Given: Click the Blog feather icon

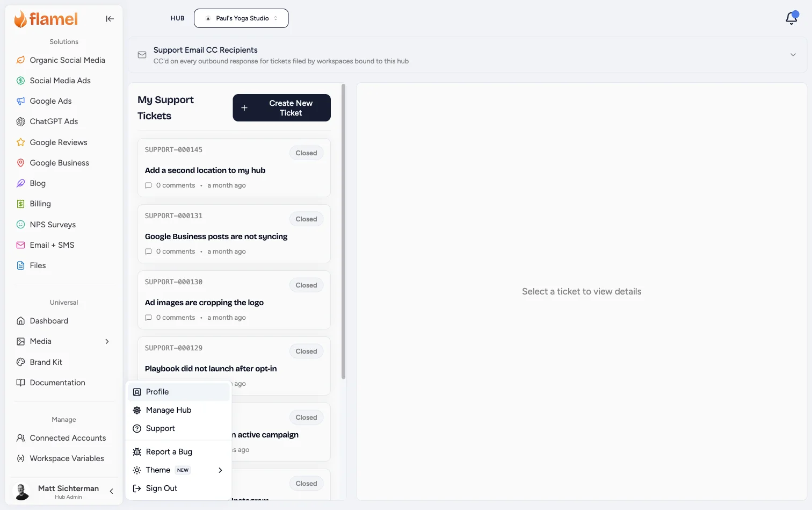Looking at the screenshot, I should coord(20,183).
